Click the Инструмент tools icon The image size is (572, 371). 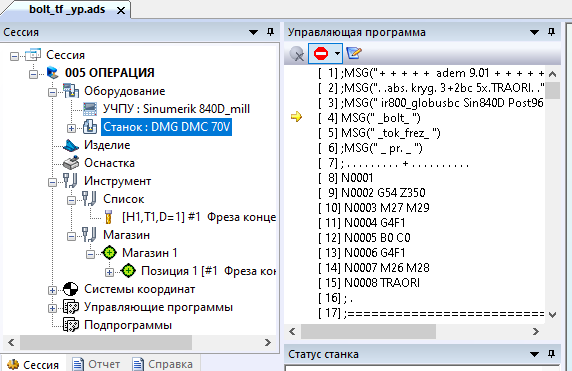tap(70, 181)
